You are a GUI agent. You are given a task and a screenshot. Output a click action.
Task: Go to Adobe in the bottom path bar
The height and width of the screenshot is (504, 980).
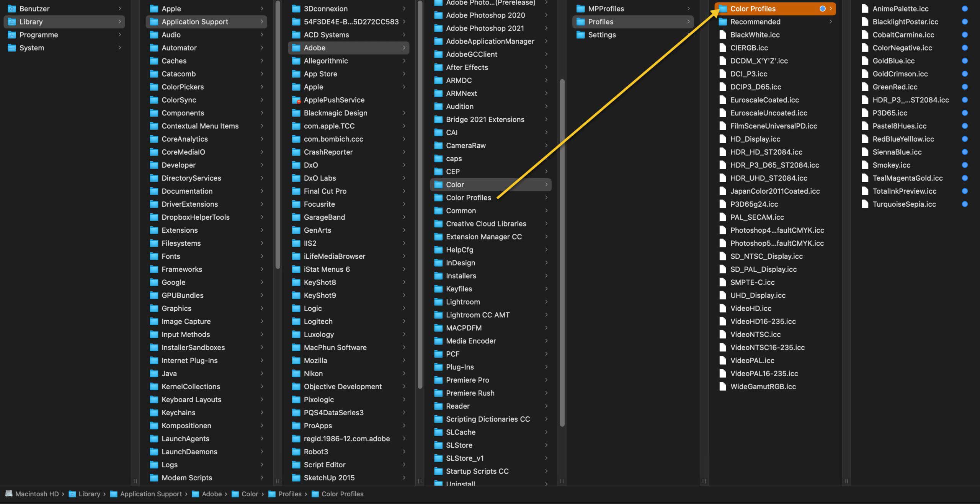[211, 494]
